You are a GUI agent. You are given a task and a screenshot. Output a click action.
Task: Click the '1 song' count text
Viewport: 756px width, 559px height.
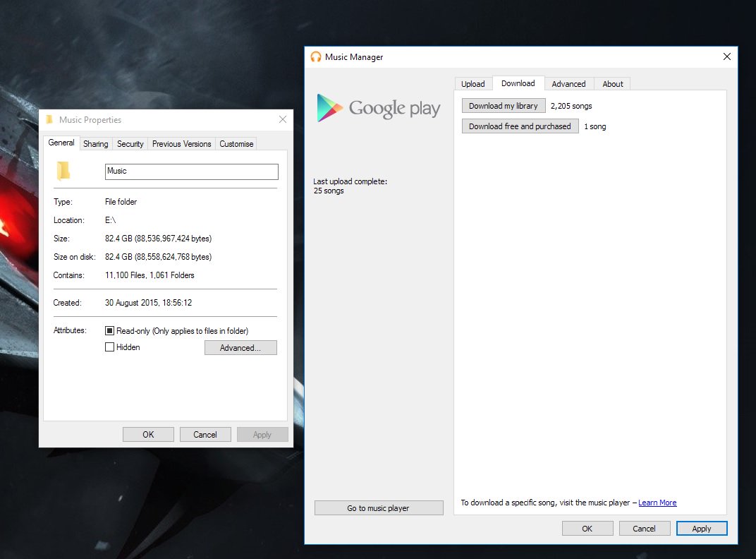point(595,126)
